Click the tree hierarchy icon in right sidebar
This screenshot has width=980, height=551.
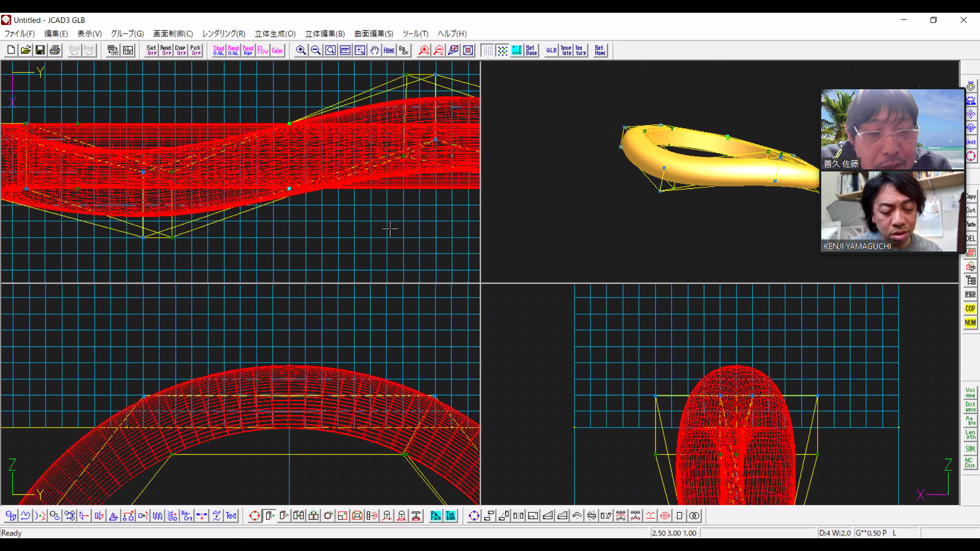(x=970, y=280)
